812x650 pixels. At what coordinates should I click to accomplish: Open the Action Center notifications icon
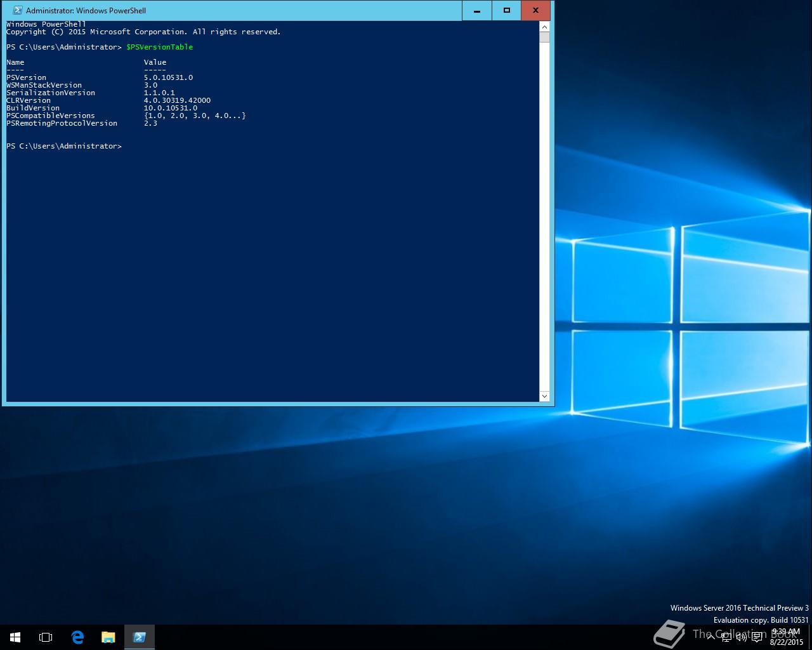[757, 637]
